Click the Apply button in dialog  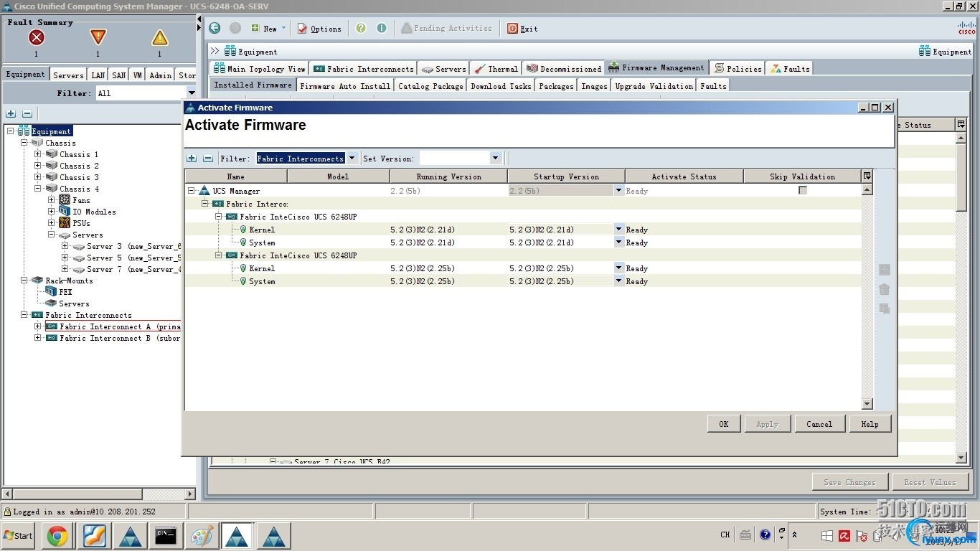pos(768,424)
